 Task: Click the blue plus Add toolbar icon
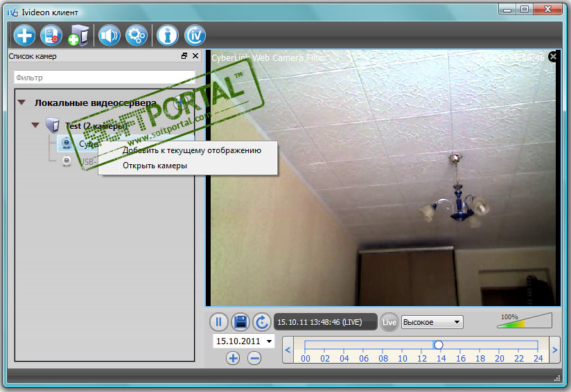pyautogui.click(x=24, y=35)
